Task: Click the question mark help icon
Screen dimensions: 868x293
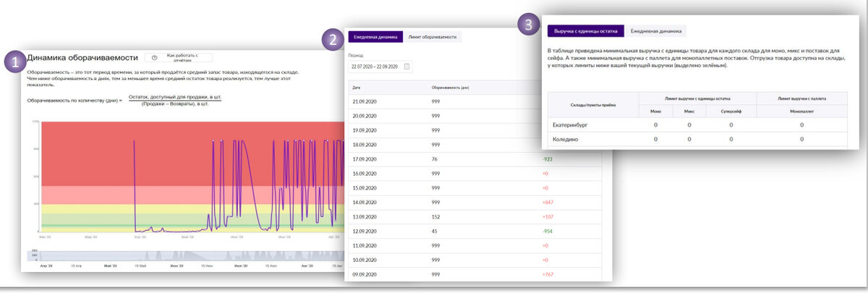Action: tap(155, 57)
